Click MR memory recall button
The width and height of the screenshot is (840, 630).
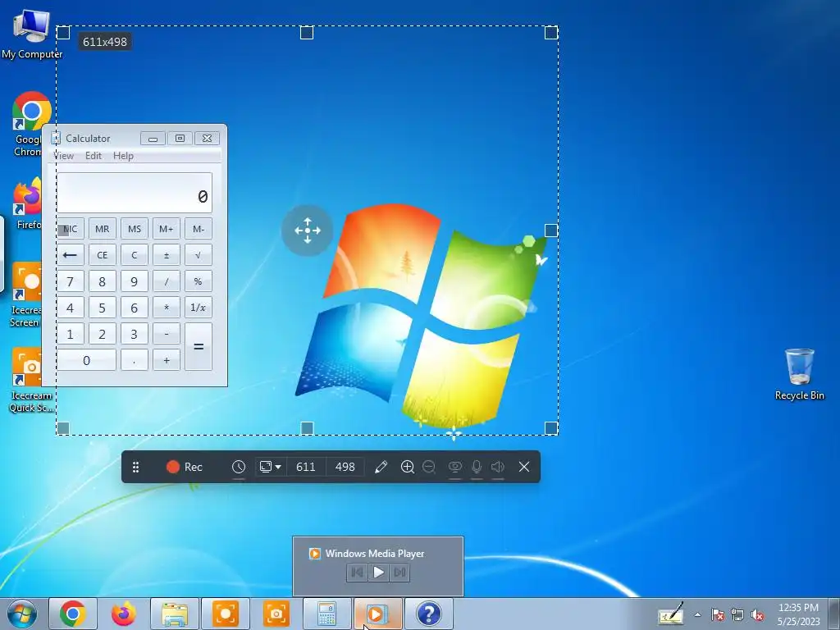coord(103,229)
